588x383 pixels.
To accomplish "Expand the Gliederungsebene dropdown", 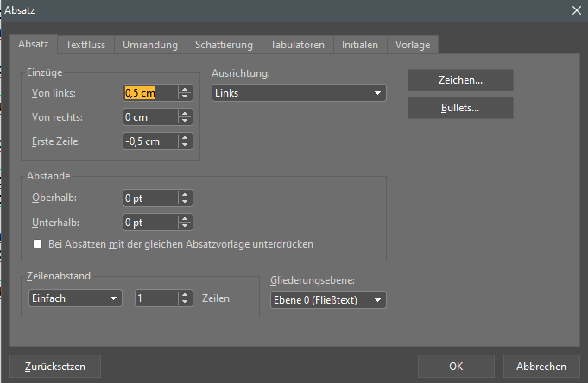I will click(x=327, y=299).
